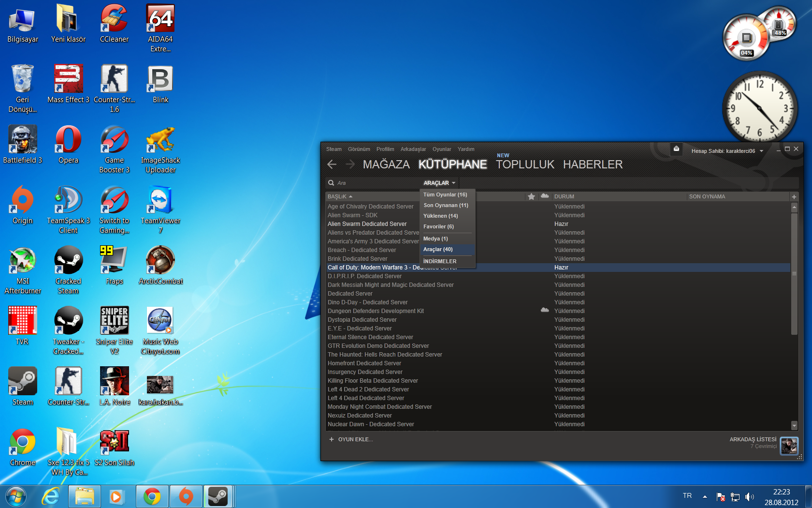Select the CCleaner desktop icon
This screenshot has height=508, width=812.
tap(114, 23)
